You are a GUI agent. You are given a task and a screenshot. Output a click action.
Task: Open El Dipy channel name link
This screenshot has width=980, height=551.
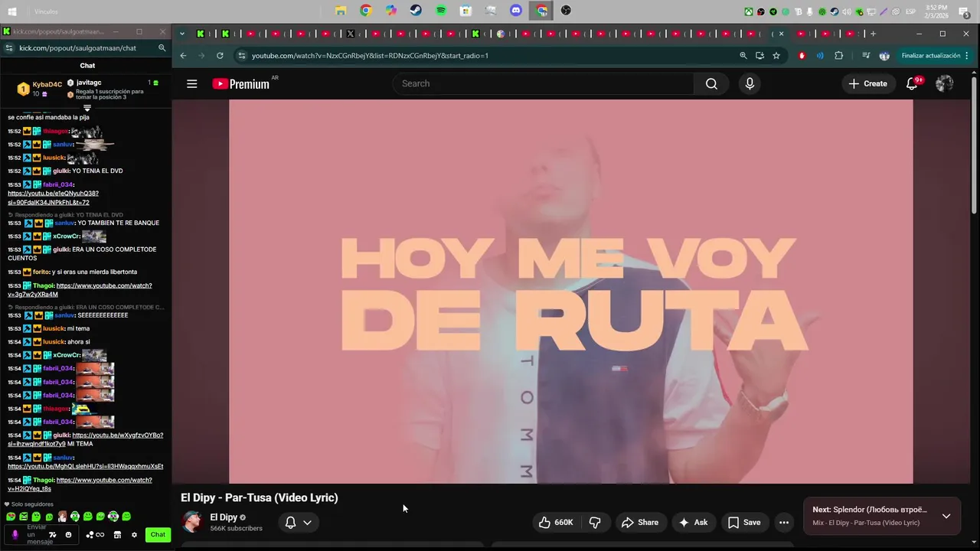coord(224,517)
